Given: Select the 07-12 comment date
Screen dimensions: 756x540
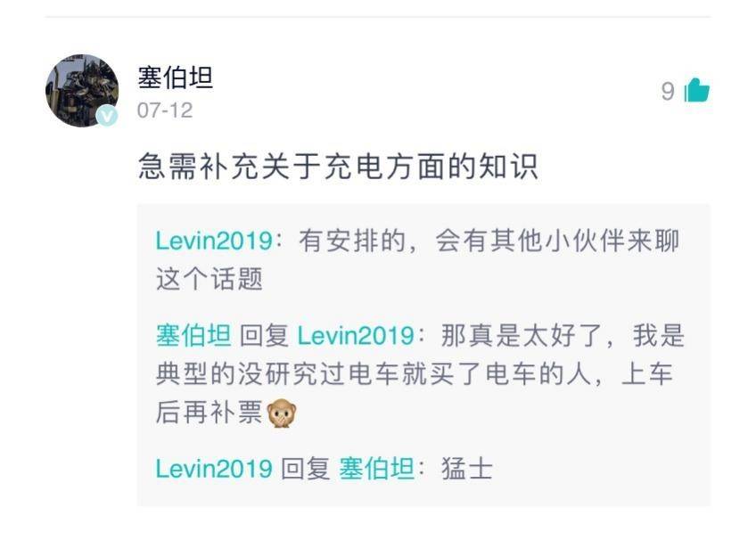Looking at the screenshot, I should [165, 110].
